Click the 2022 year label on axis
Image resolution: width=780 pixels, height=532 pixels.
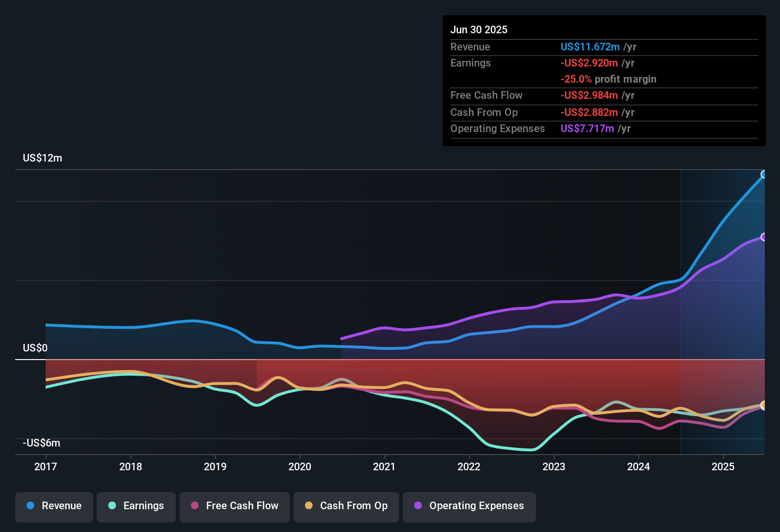coord(468,467)
